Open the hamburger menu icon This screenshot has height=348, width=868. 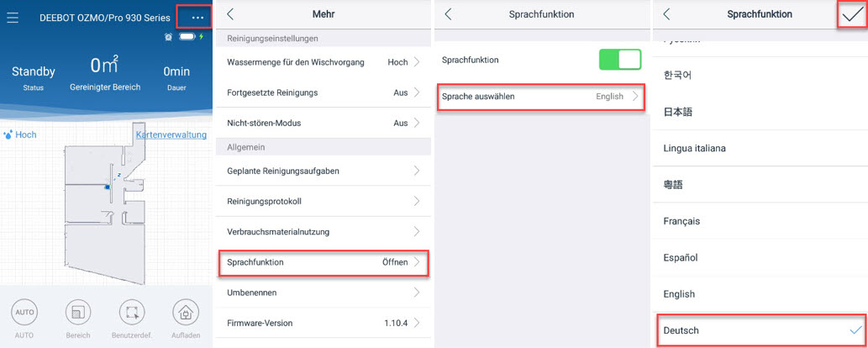click(x=12, y=18)
